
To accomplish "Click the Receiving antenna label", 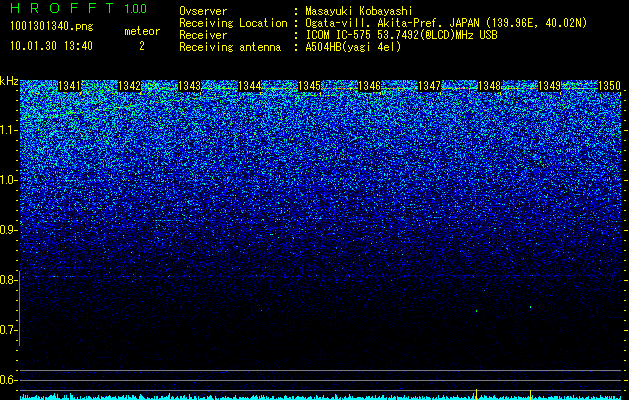I will [230, 47].
